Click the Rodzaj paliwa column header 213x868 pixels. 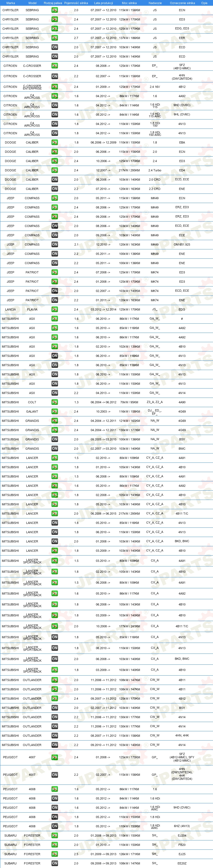pyautogui.click(x=53, y=3)
